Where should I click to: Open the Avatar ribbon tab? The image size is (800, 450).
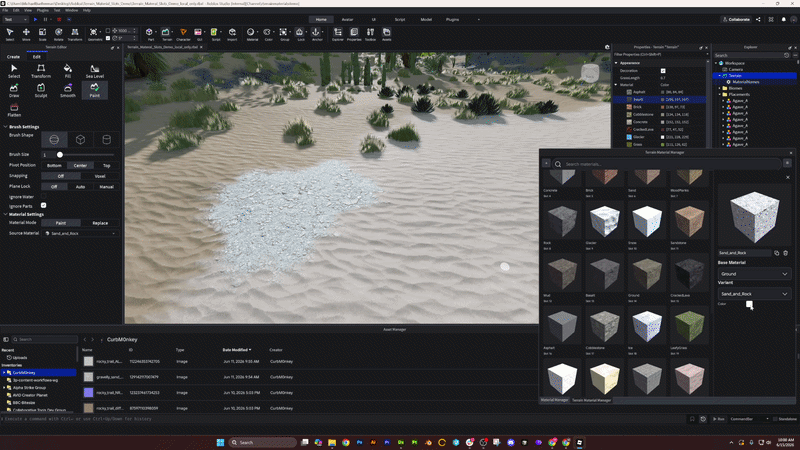pos(347,19)
